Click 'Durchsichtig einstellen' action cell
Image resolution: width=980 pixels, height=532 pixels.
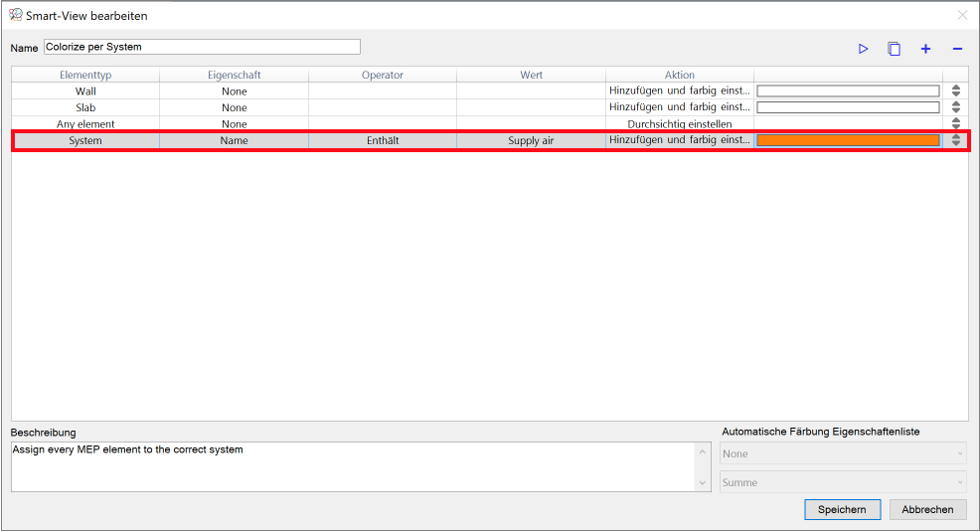pyautogui.click(x=680, y=123)
